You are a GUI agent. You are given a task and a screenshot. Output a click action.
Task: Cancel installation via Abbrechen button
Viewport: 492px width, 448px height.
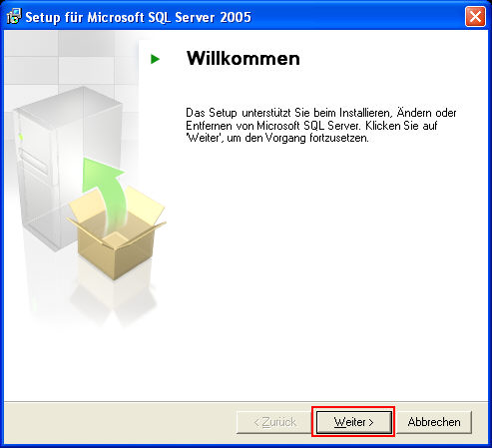click(x=434, y=422)
